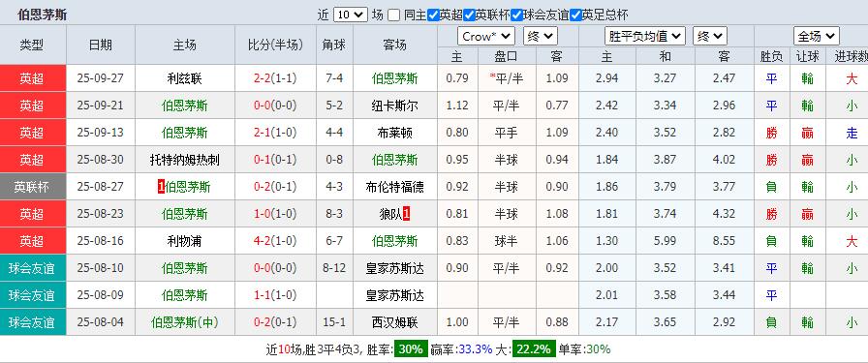Viewport: 868px width, 363px height.
Task: Open 皇家苏斯达 in the 25-08-09 row
Action: click(394, 295)
